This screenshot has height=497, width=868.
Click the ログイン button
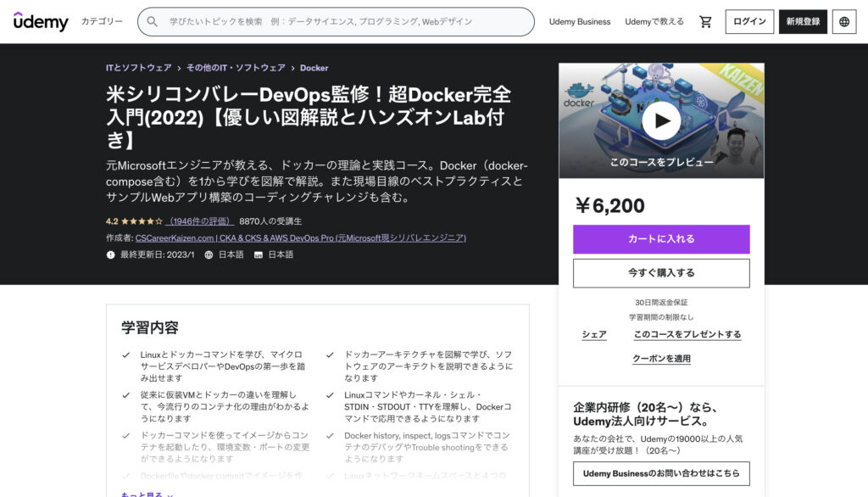[749, 21]
